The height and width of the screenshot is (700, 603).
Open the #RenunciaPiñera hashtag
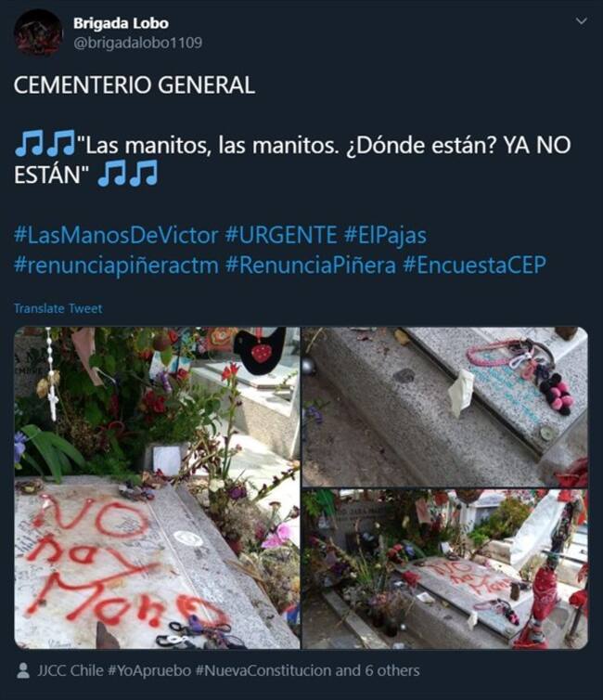(311, 265)
